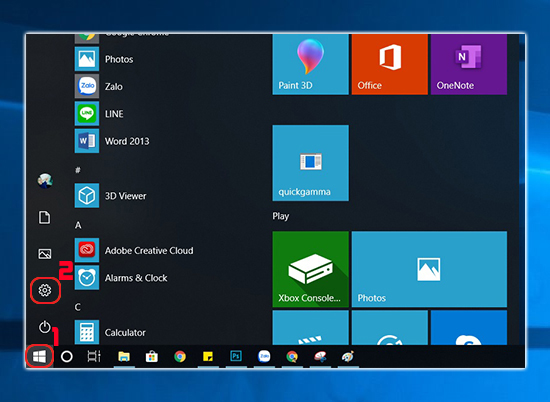Open the Xbox Console Companion tile
The width and height of the screenshot is (550, 402).
[x=310, y=269]
